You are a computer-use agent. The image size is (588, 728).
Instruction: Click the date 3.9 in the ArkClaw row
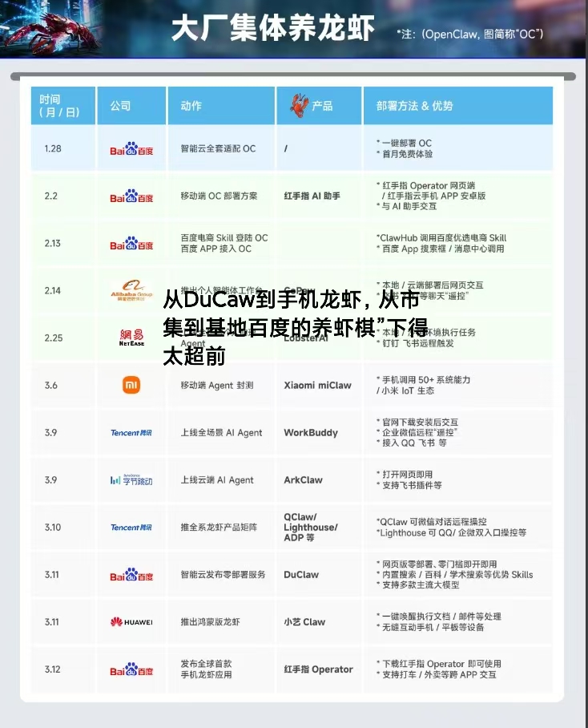(51, 480)
